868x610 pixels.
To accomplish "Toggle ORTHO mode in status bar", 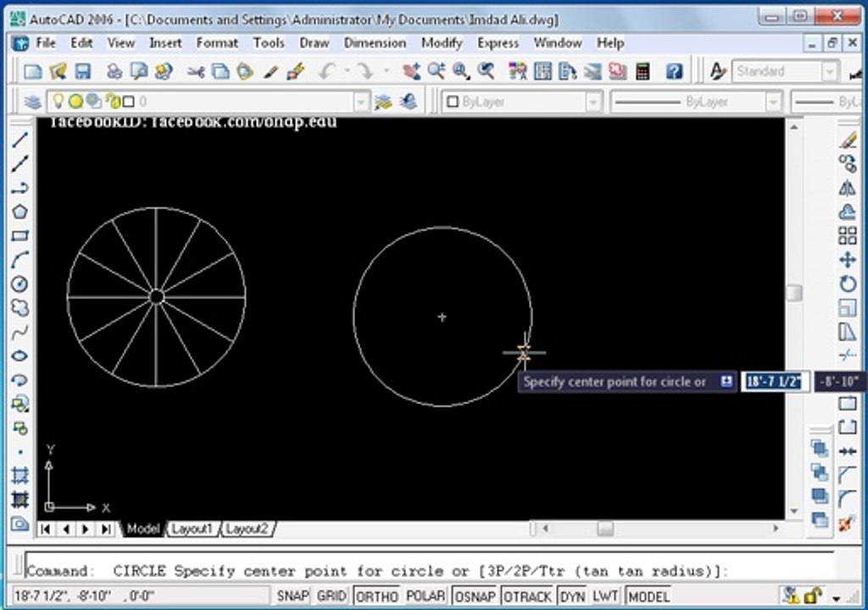I will (377, 596).
